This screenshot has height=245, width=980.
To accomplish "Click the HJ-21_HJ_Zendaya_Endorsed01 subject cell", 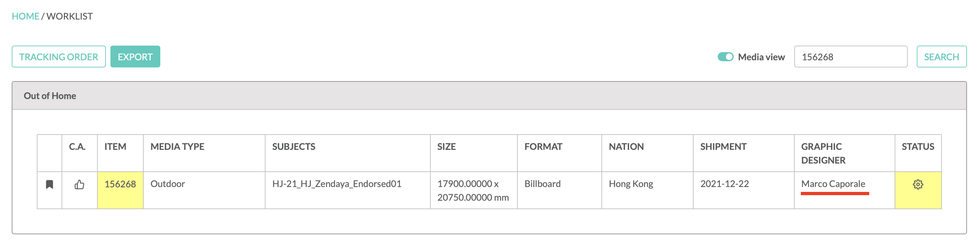I will 337,184.
